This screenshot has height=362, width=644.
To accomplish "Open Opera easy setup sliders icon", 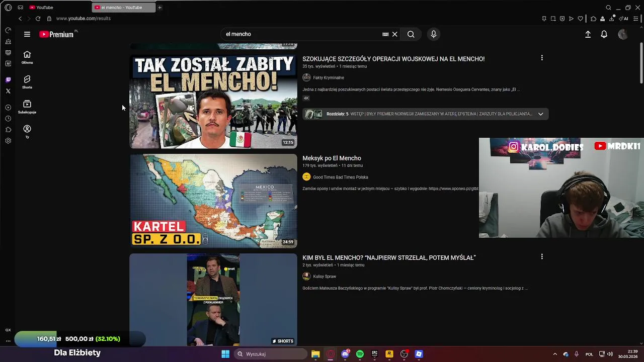I will pos(636,19).
